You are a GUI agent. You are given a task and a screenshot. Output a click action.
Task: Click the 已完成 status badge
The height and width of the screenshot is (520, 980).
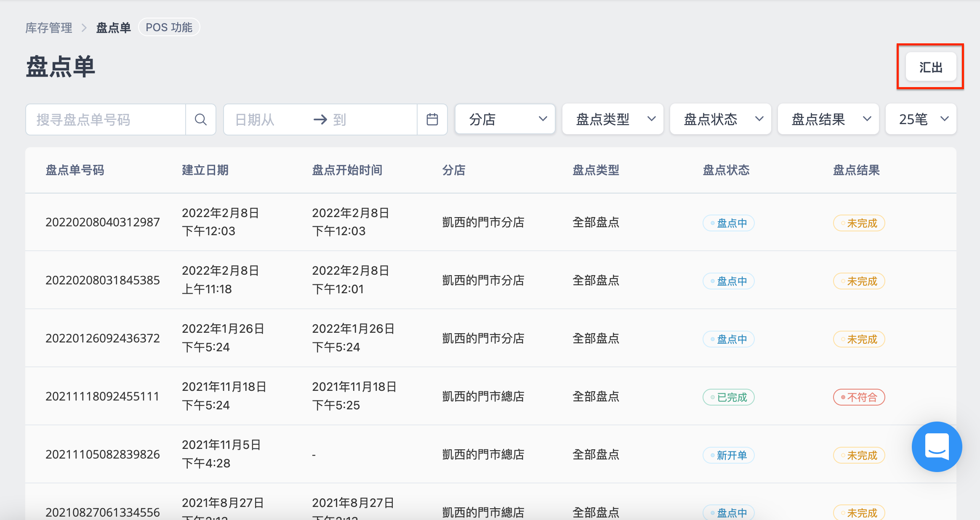point(728,397)
